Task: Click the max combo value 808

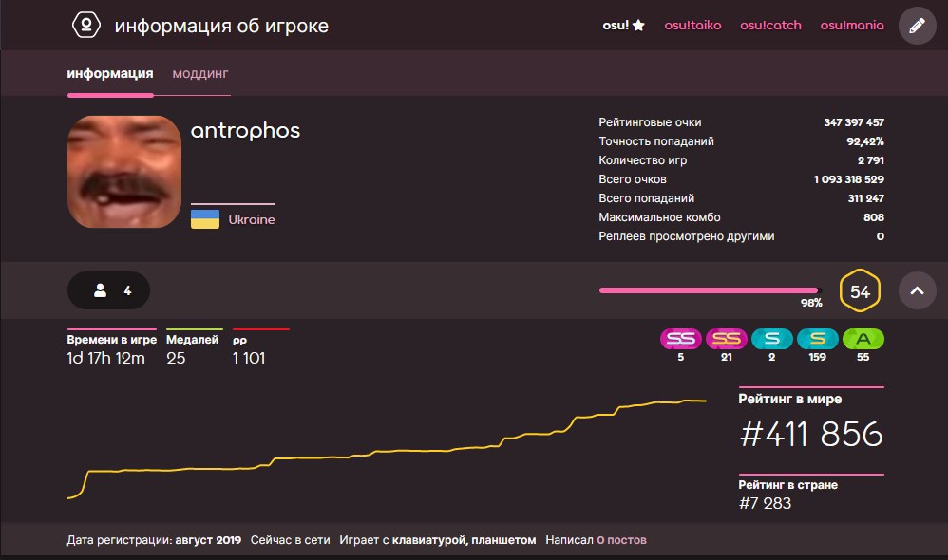Action: (874, 217)
